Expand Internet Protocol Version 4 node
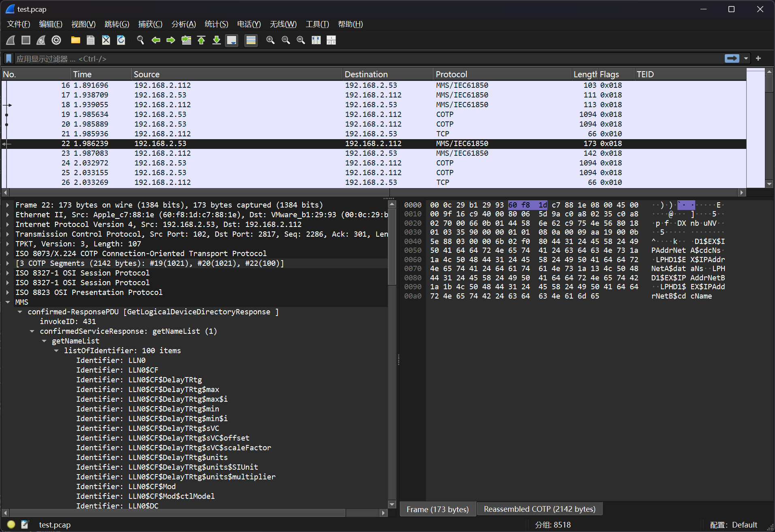 click(8, 225)
